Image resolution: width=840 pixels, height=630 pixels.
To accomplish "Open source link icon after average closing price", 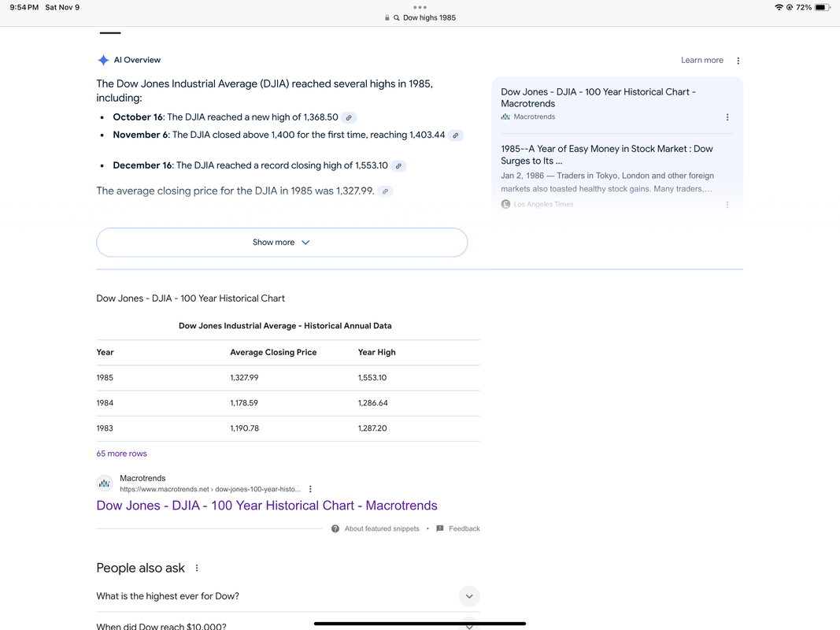I will [385, 191].
